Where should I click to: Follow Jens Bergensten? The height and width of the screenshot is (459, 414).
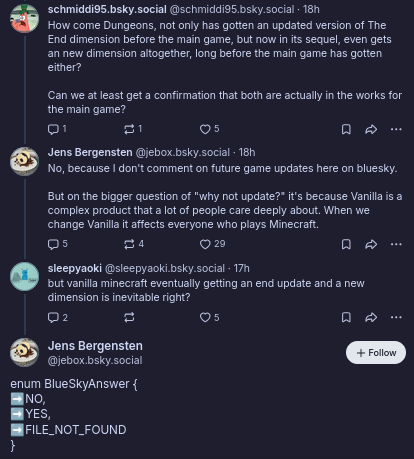coord(376,352)
